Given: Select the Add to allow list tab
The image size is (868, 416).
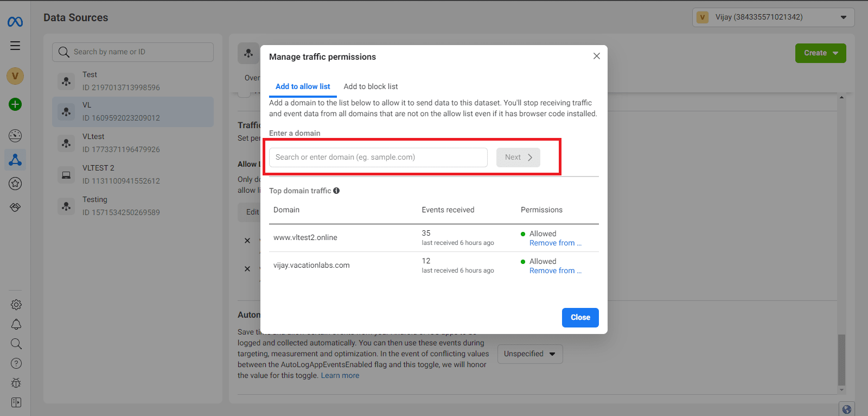Looking at the screenshot, I should pyautogui.click(x=303, y=87).
